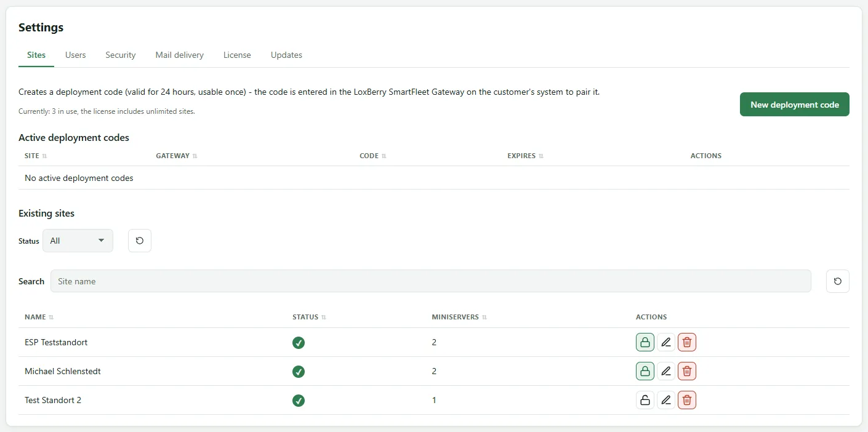Delete the Test Standort 2 site
The image size is (868, 432).
[687, 400]
